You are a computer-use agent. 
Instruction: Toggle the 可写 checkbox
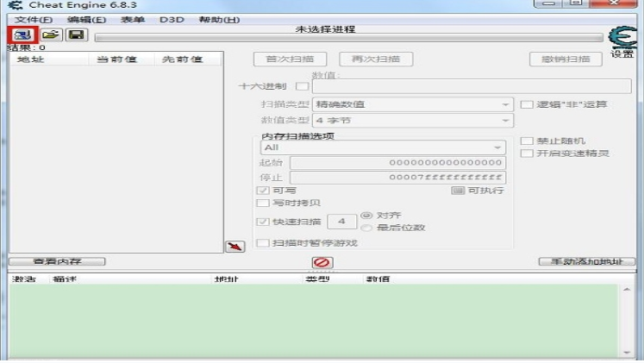pos(263,191)
